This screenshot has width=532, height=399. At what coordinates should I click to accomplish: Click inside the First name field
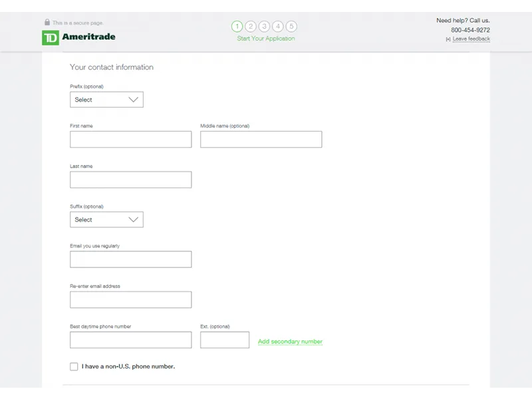click(x=130, y=139)
